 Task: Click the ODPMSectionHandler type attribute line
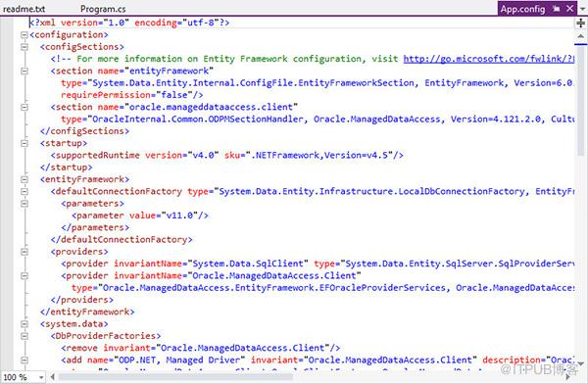tap(318, 119)
